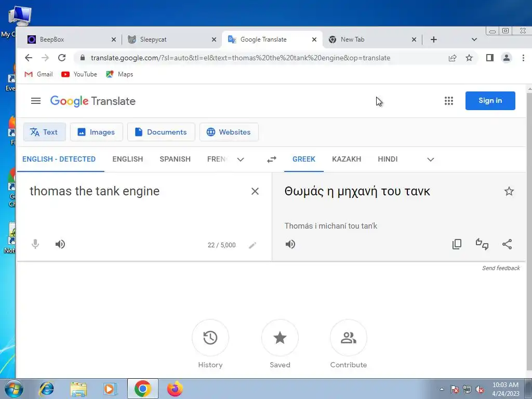Open the Chrome profile menu
The image size is (532, 399).
click(x=506, y=58)
